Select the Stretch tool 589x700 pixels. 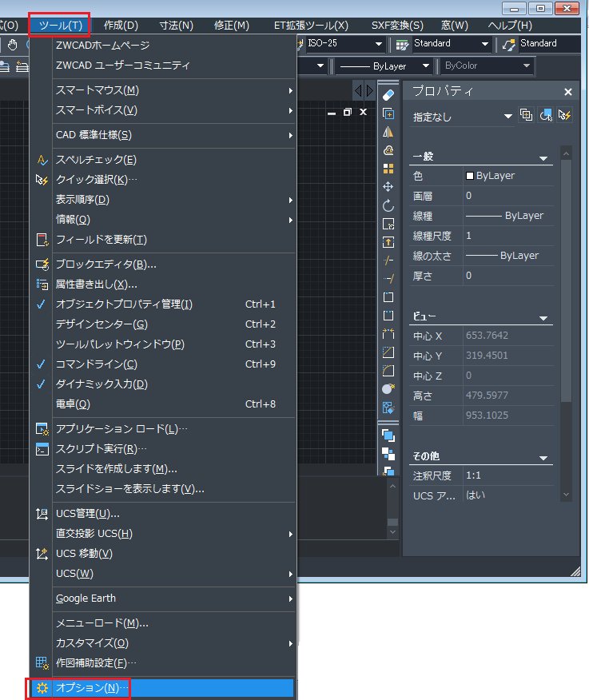[388, 242]
